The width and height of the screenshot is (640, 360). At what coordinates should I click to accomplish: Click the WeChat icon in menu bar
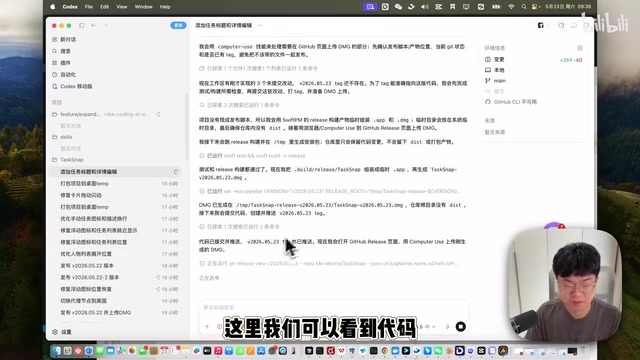point(398,7)
